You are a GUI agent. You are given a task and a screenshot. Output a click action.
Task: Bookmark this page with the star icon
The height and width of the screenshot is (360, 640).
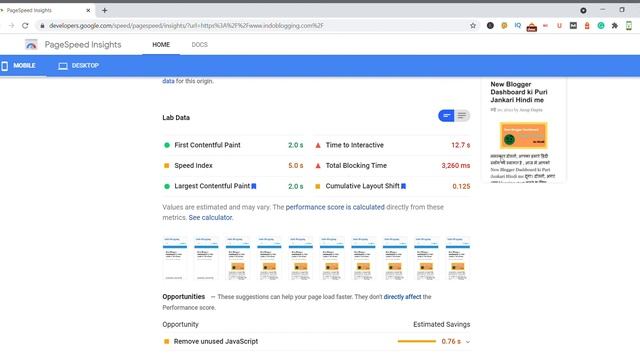click(x=473, y=26)
